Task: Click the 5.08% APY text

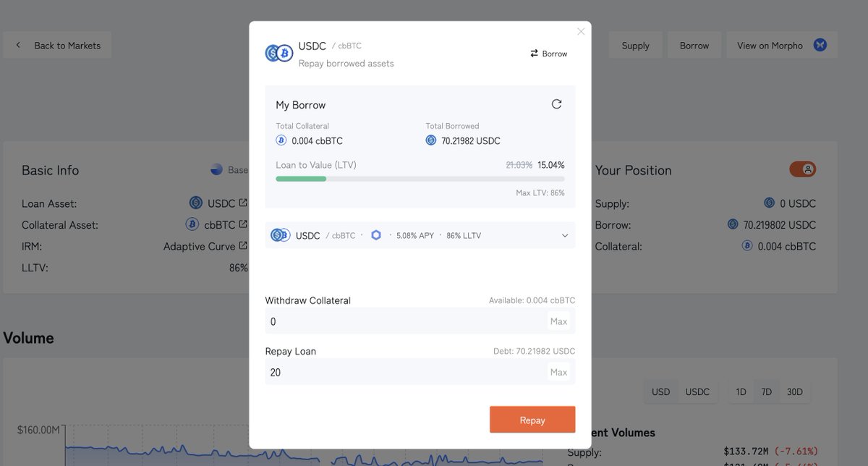Action: 415,235
